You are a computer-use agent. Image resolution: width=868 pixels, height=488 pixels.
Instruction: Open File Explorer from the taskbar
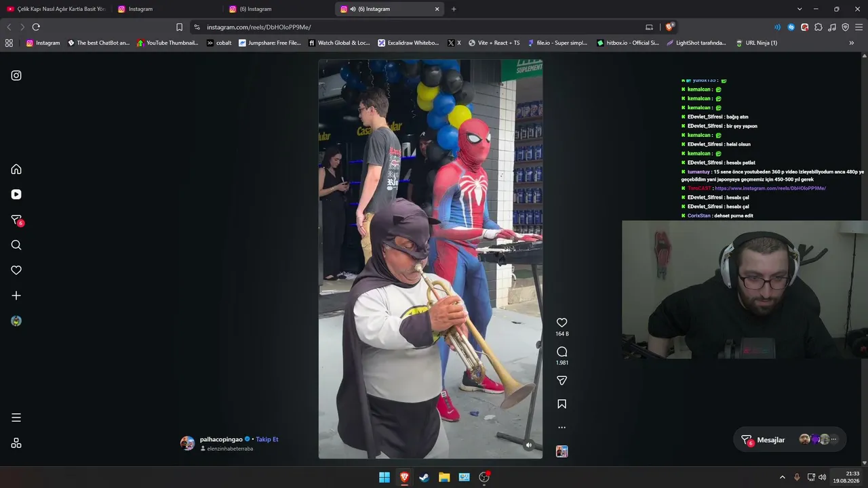click(x=444, y=477)
